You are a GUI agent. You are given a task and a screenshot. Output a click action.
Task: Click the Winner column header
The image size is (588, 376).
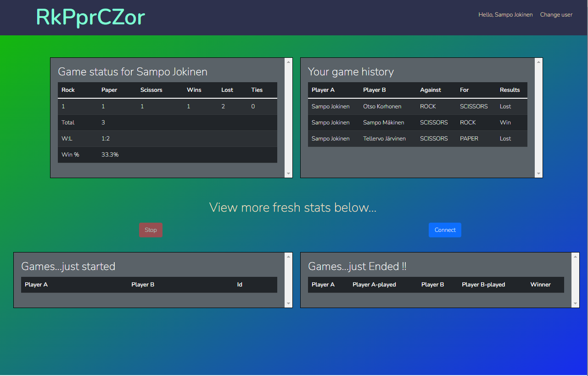pos(540,285)
